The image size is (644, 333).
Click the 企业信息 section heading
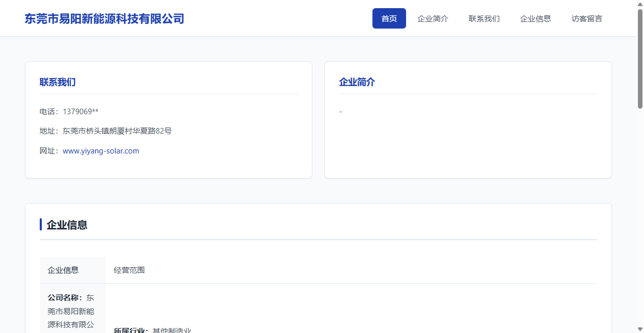click(67, 225)
